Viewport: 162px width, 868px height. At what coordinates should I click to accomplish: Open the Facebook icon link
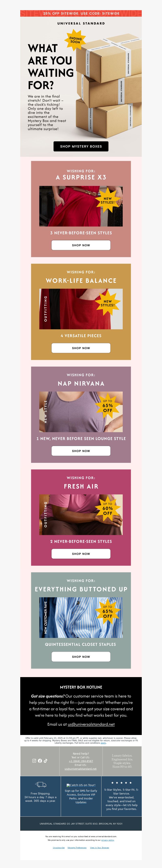pos(40,761)
